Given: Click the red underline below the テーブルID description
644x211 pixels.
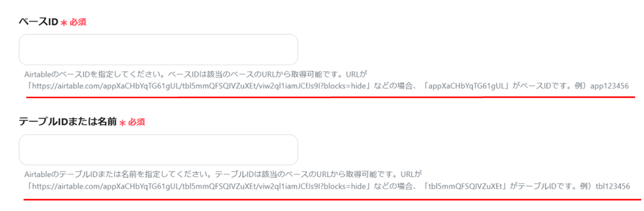Looking at the screenshot, I should tap(332, 199).
